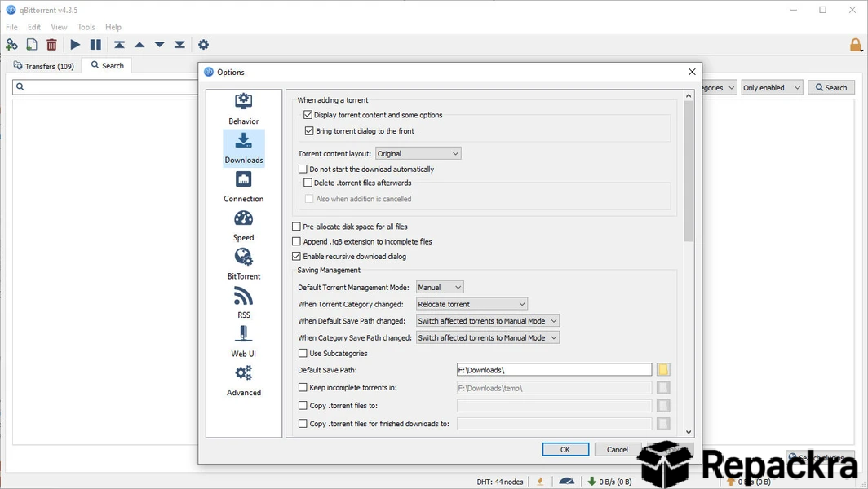Click DHT: 44 nodes status text
The width and height of the screenshot is (868, 489).
(500, 482)
